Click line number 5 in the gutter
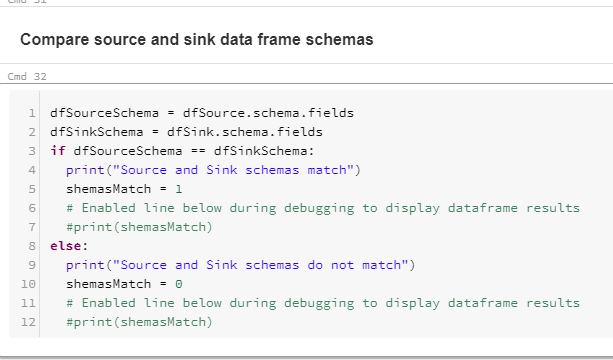613x360 pixels. point(32,189)
